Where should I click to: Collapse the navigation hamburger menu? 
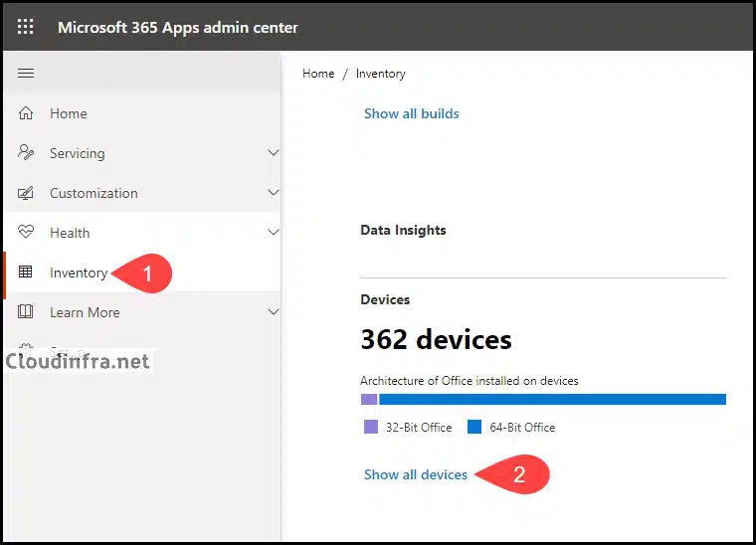click(26, 74)
